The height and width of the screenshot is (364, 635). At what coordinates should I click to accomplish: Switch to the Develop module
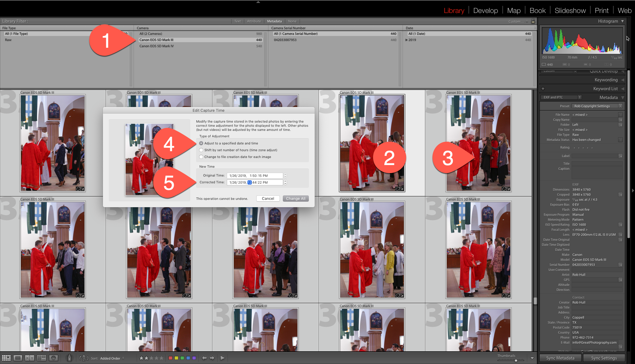coord(485,11)
